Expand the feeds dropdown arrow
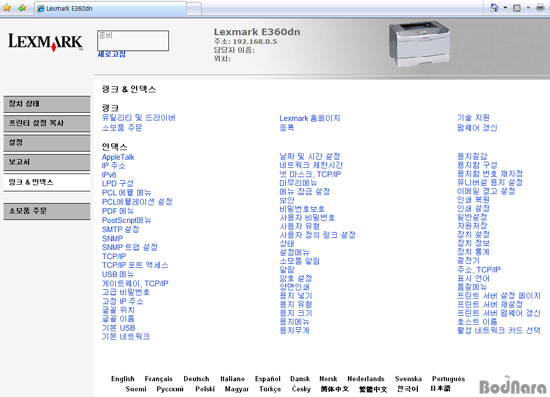Viewport: 550px width, 397px height. (x=528, y=8)
